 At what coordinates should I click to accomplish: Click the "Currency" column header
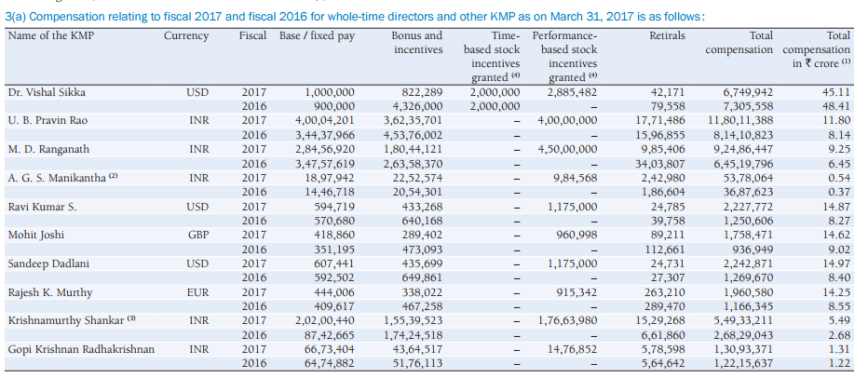[186, 35]
